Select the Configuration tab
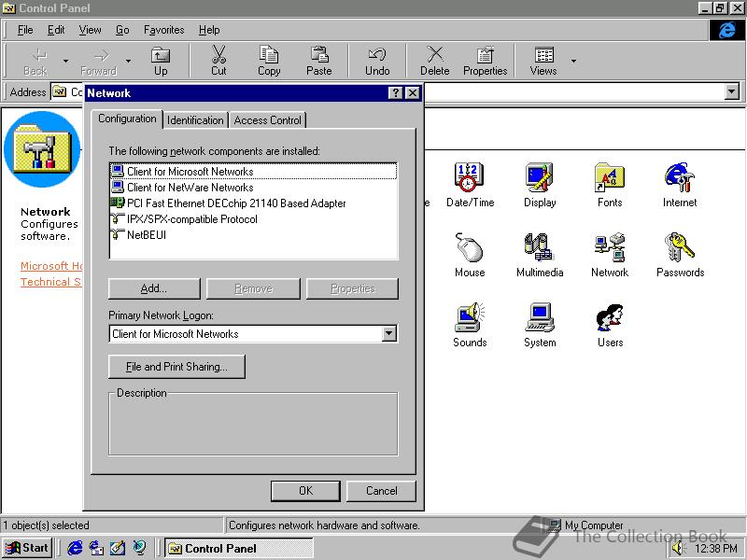 (127, 119)
